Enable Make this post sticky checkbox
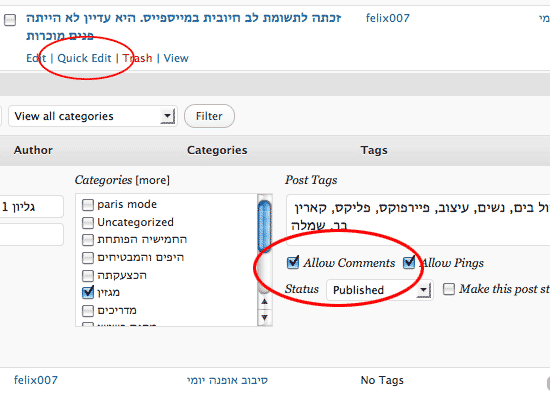 tap(449, 289)
